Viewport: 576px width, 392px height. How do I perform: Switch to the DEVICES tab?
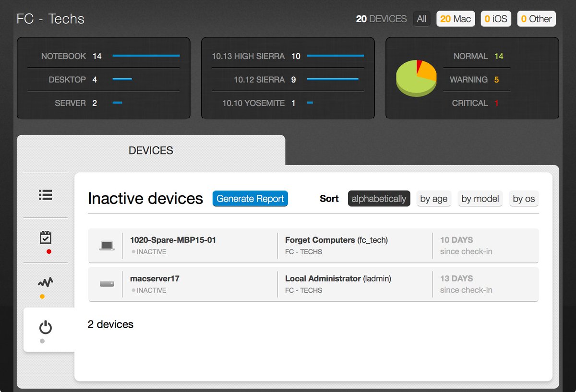[x=151, y=150]
